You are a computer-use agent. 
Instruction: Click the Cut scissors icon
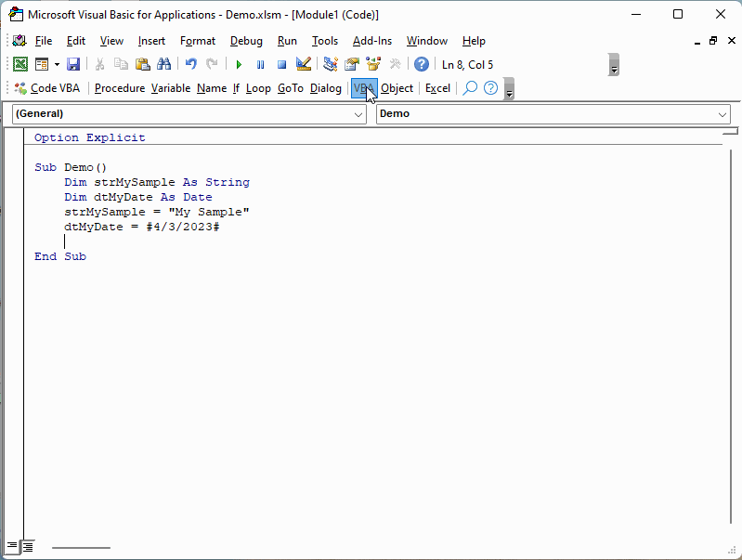click(100, 64)
